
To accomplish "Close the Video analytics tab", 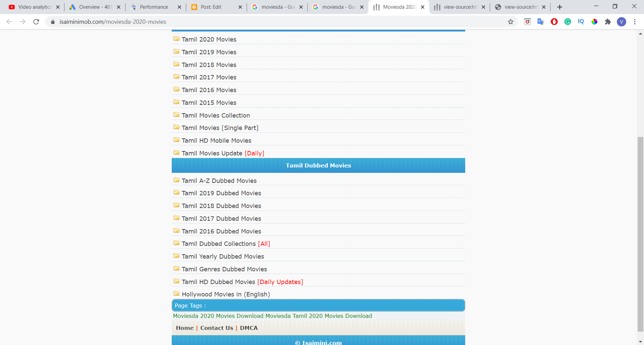I will point(58,7).
